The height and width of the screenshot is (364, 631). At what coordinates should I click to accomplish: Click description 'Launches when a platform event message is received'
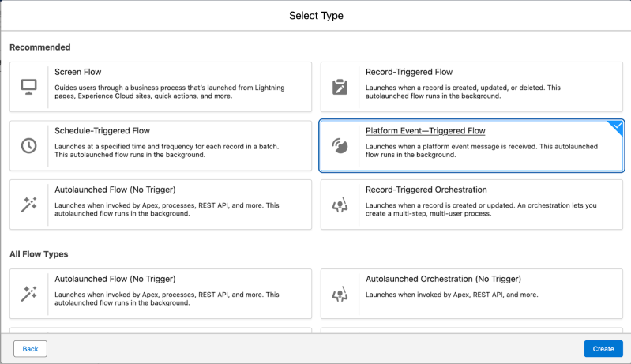[x=481, y=151]
